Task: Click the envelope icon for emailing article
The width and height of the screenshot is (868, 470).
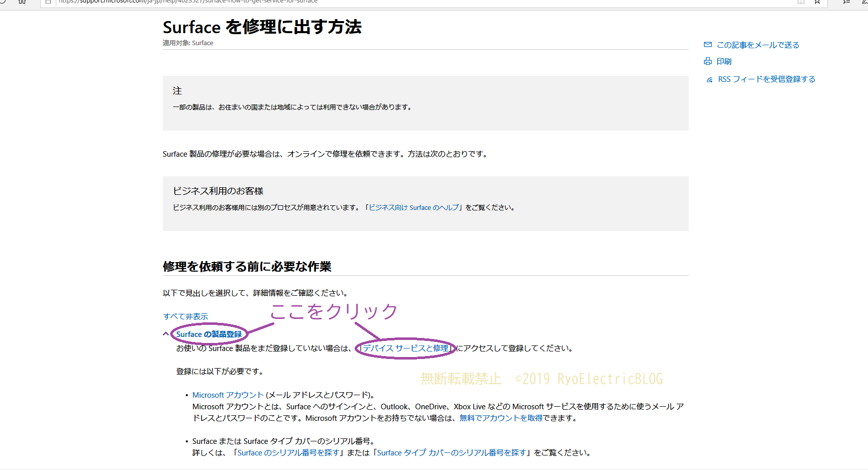Action: coord(708,45)
